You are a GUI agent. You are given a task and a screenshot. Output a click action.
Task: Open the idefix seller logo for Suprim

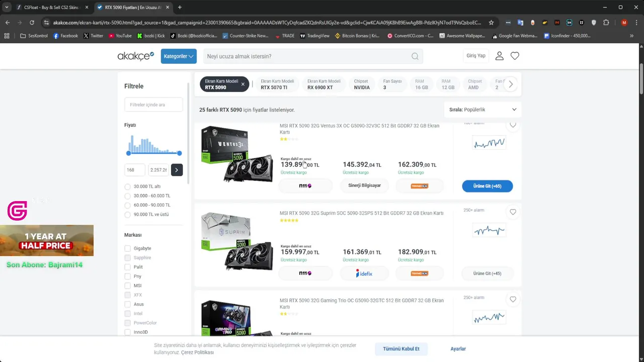coord(364,273)
